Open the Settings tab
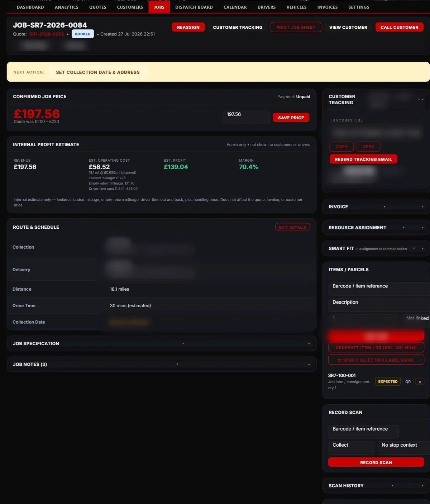The height and width of the screenshot is (504, 430). [359, 7]
